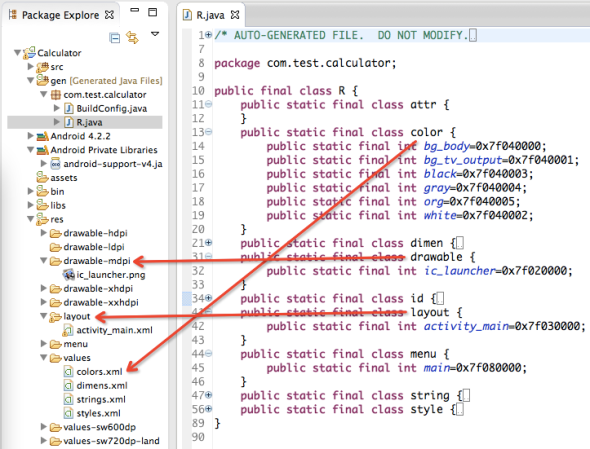Image resolution: width=590 pixels, height=449 pixels.
Task: Expand the folded string class at line 47
Action: point(208,395)
